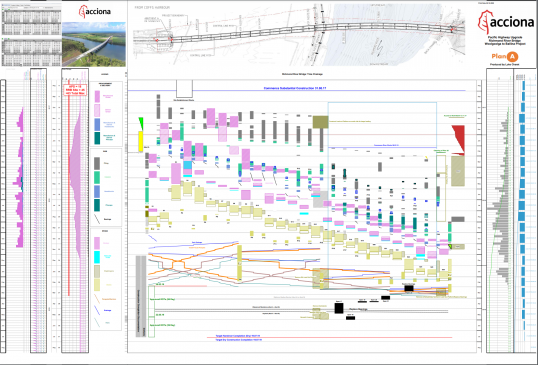
Task: Click hatched light pink swatch in top legend
Action: coord(97,110)
